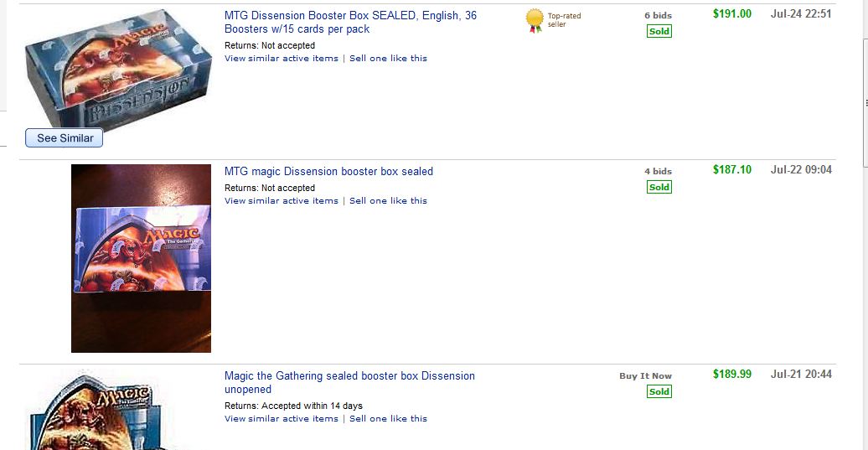Click "Sell one like this" for the $191.00 listing
Viewport: 868px width, 450px height.
coord(388,59)
